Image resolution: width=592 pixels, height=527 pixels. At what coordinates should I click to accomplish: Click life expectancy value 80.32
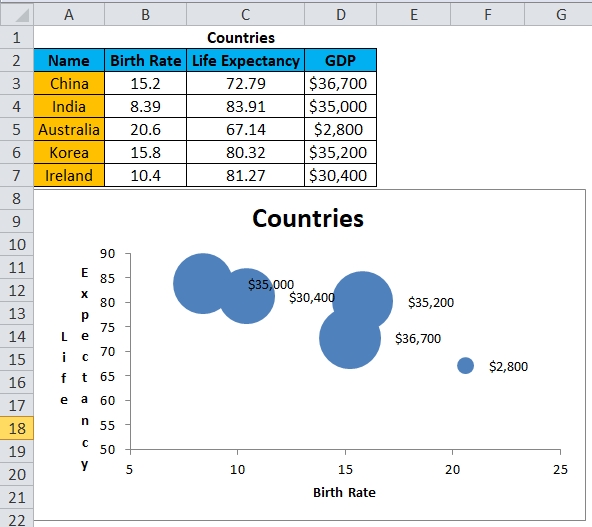pyautogui.click(x=245, y=153)
